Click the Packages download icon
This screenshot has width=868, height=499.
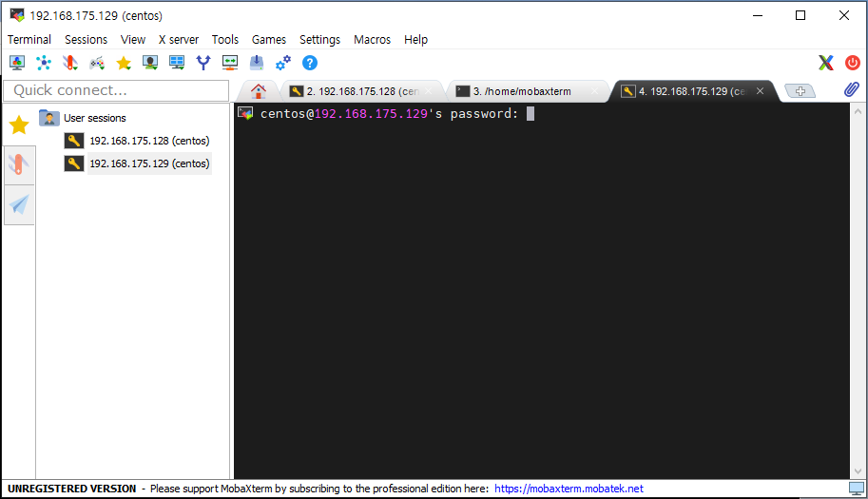(257, 63)
